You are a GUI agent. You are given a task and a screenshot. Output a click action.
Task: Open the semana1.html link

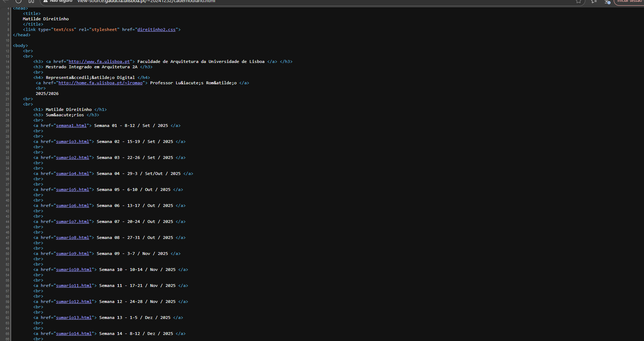(71, 126)
